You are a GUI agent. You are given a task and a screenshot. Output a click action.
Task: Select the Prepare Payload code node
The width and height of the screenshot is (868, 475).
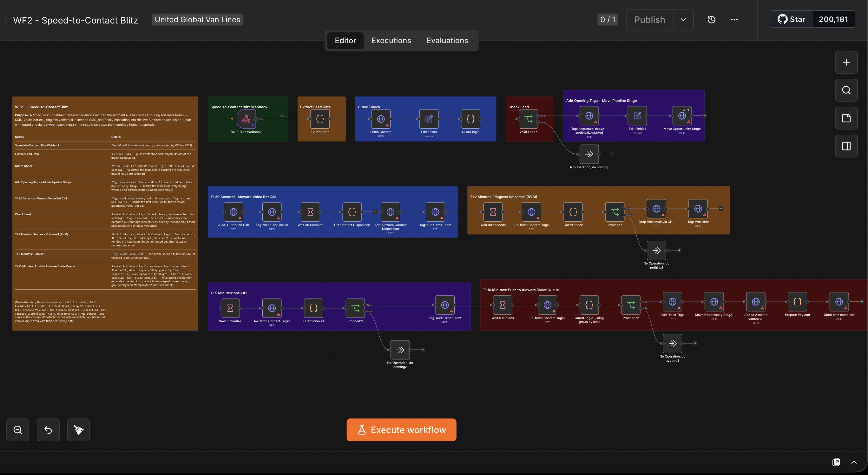[797, 302]
